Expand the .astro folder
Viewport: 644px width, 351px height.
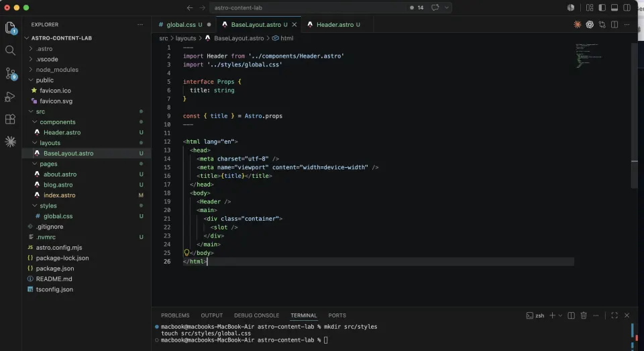(87, 48)
